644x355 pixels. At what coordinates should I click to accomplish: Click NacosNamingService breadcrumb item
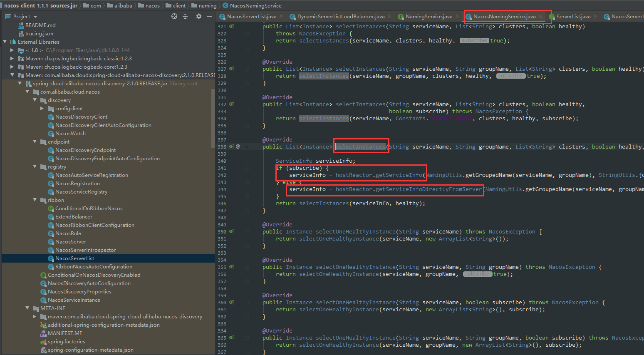(x=252, y=5)
